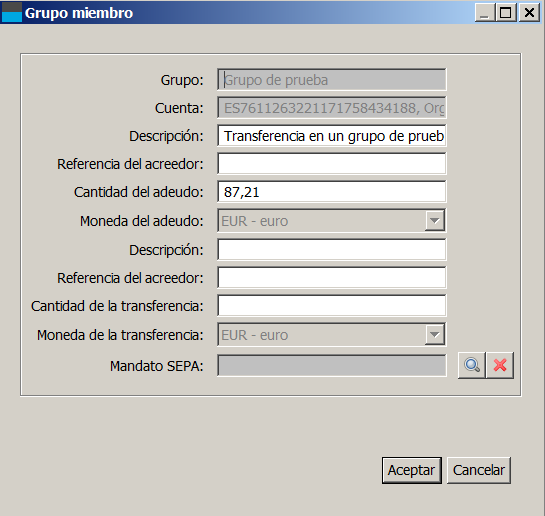Image resolution: width=545 pixels, height=516 pixels.
Task: Expand the Moneda del adeudo dropdown arrow
Action: coord(434,220)
